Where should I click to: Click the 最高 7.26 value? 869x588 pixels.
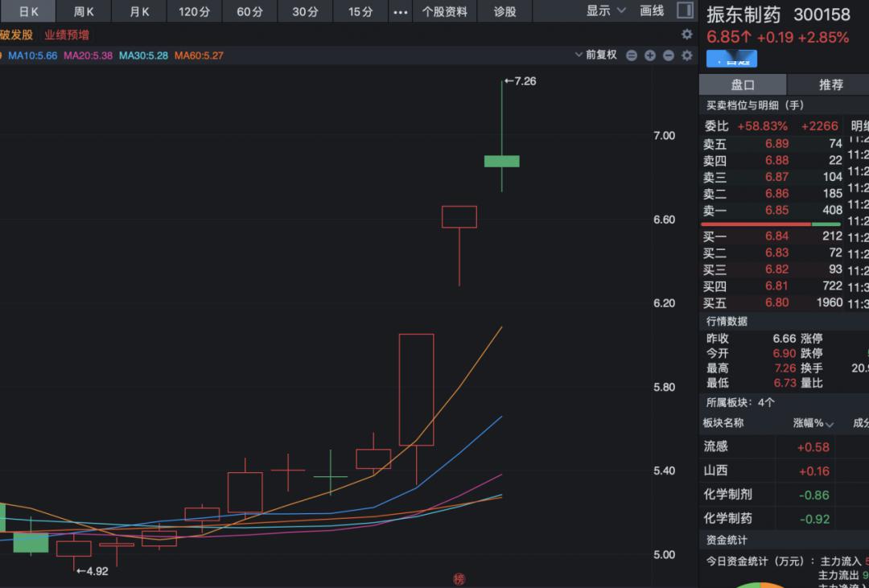785,368
